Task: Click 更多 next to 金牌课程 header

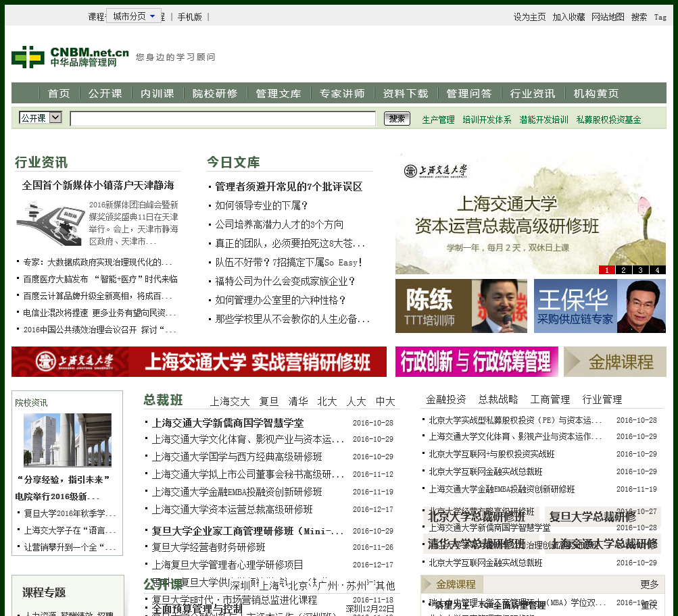Action: 650,584
